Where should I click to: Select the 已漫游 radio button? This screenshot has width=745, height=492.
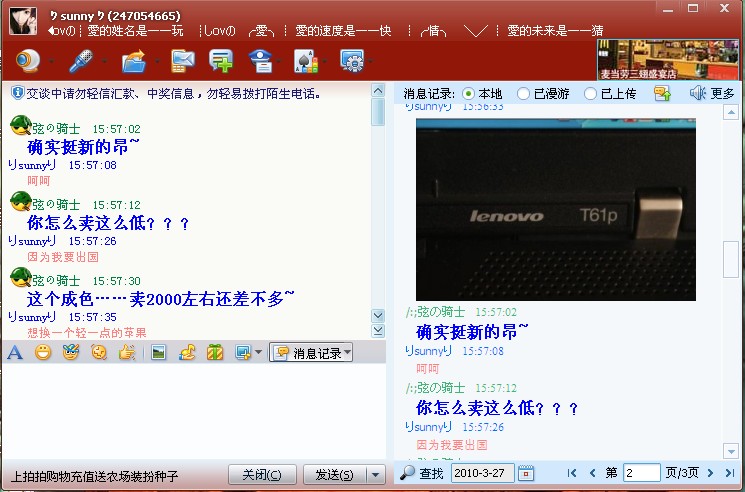click(523, 94)
